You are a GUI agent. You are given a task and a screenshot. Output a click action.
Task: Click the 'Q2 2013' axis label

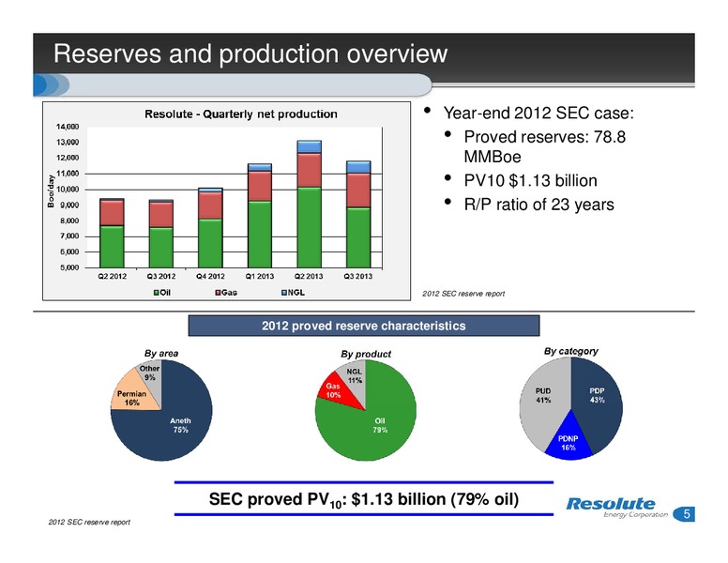309,277
